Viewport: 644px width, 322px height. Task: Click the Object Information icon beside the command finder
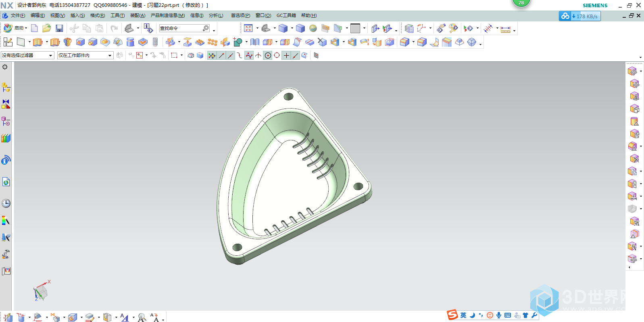[148, 28]
